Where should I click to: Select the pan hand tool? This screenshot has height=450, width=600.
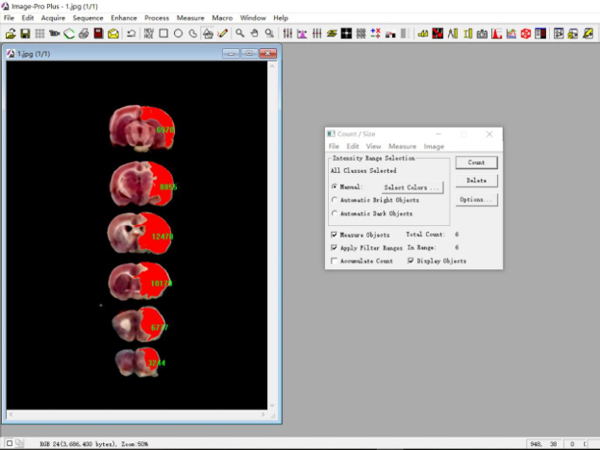pos(255,33)
